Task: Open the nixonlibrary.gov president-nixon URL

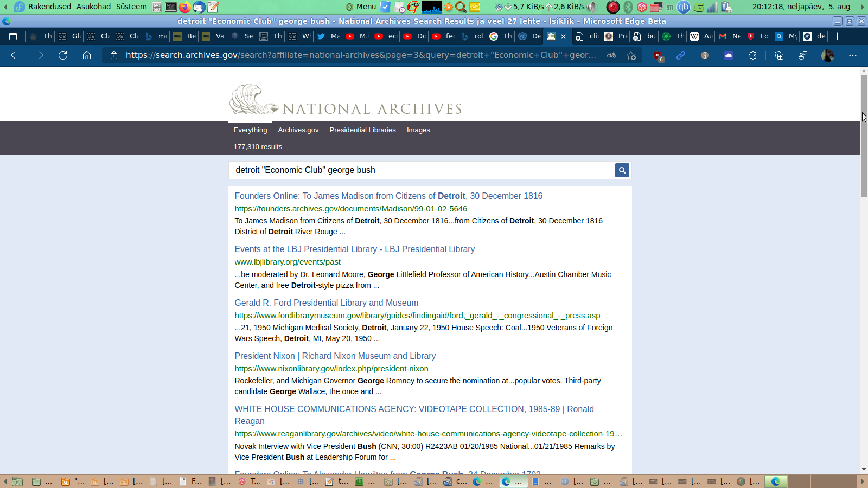Action: [331, 369]
